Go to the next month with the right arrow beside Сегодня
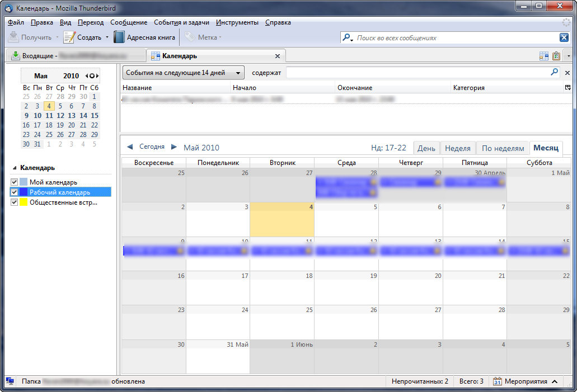 pyautogui.click(x=174, y=147)
